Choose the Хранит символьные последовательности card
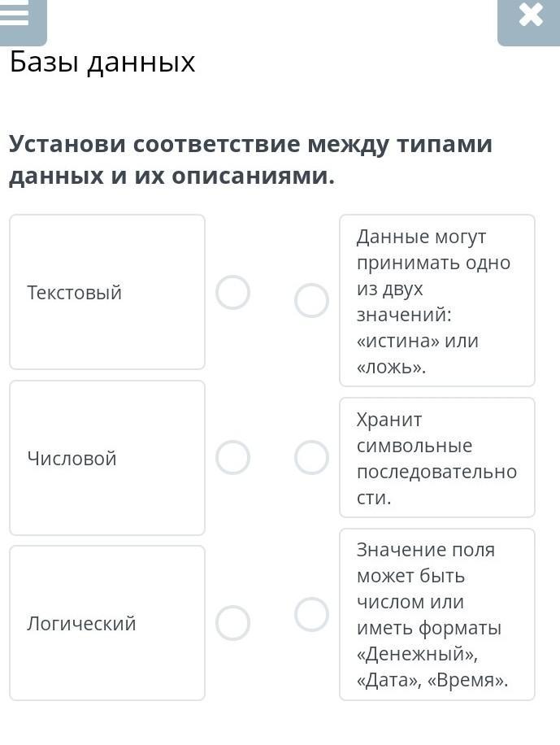Image resolution: width=560 pixels, height=745 pixels. pos(437,458)
